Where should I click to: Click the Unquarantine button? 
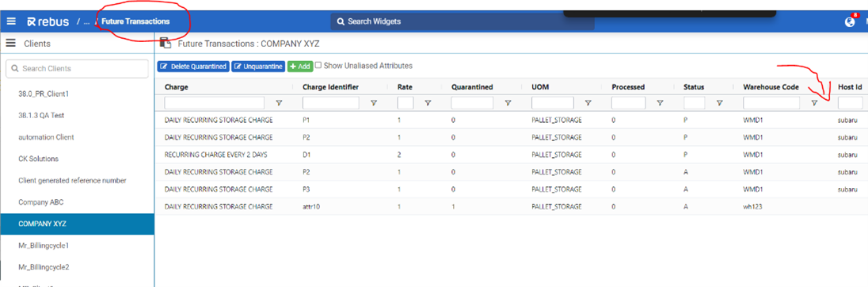(258, 67)
